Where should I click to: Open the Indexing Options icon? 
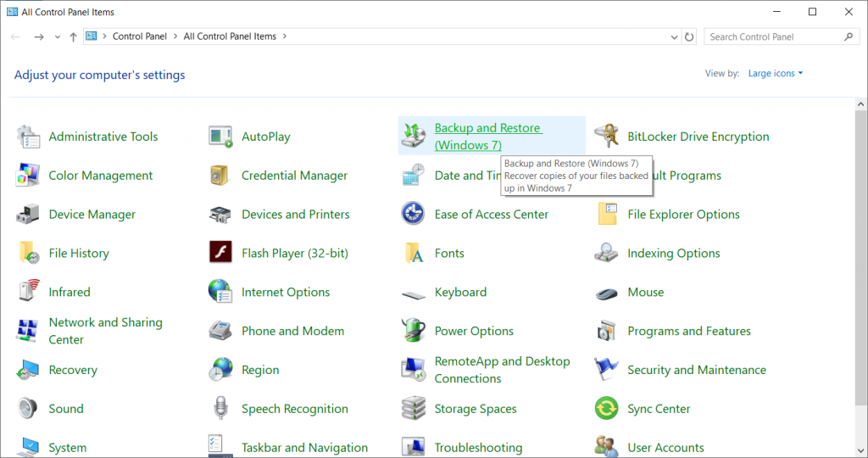pos(606,253)
